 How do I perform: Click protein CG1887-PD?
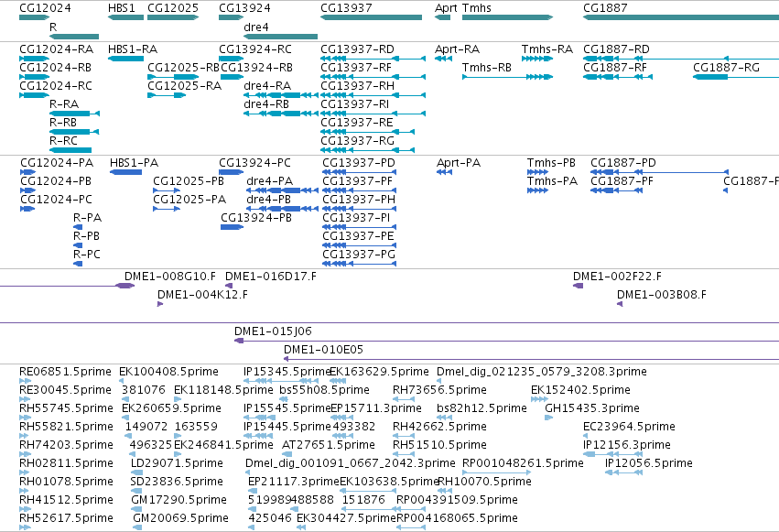623,163
